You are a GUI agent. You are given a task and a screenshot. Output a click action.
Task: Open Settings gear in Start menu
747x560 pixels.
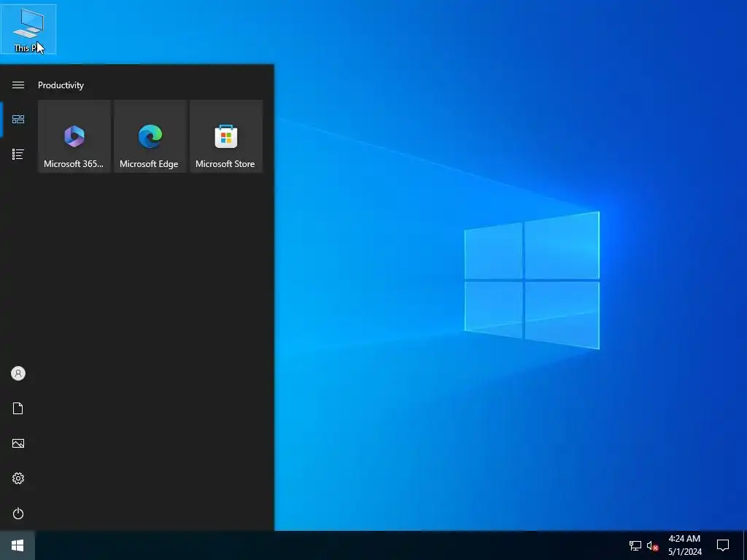coord(18,478)
